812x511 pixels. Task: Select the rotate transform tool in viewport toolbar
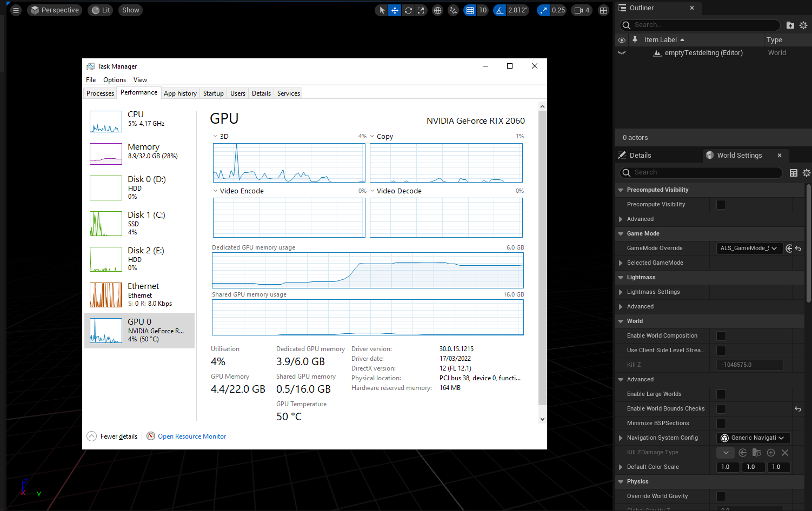pos(408,10)
